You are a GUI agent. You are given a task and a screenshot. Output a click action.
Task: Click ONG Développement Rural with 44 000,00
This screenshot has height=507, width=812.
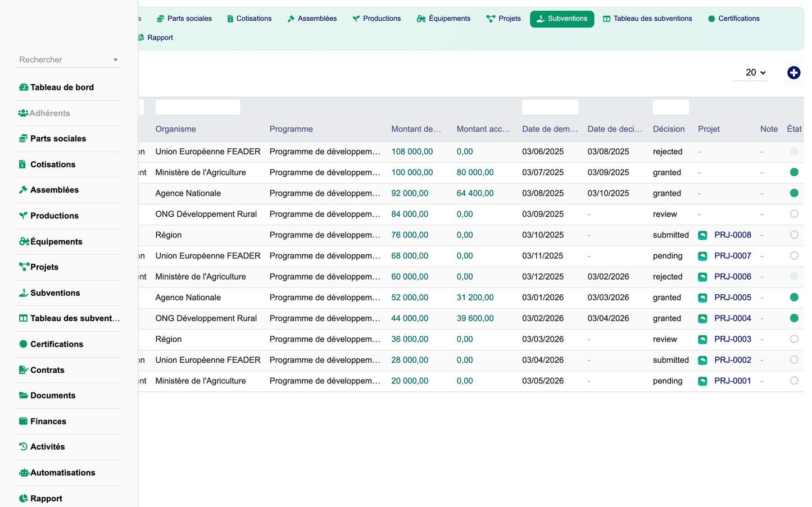click(206, 318)
